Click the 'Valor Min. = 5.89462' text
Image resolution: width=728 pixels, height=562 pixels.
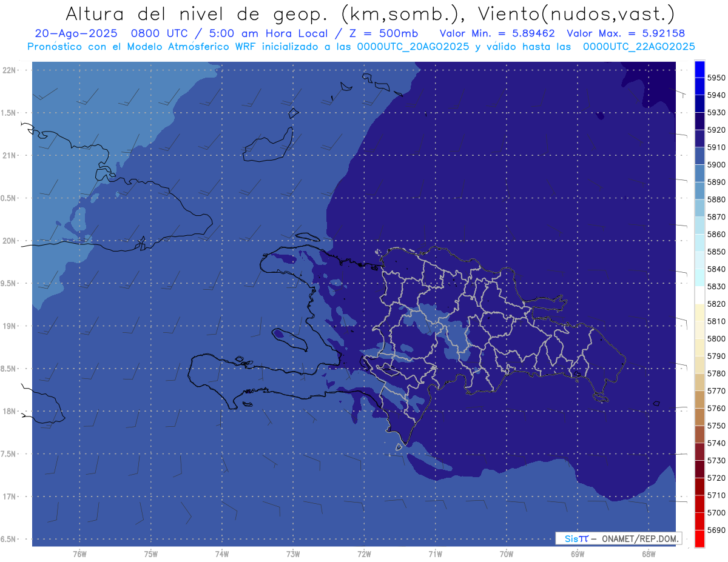(497, 33)
